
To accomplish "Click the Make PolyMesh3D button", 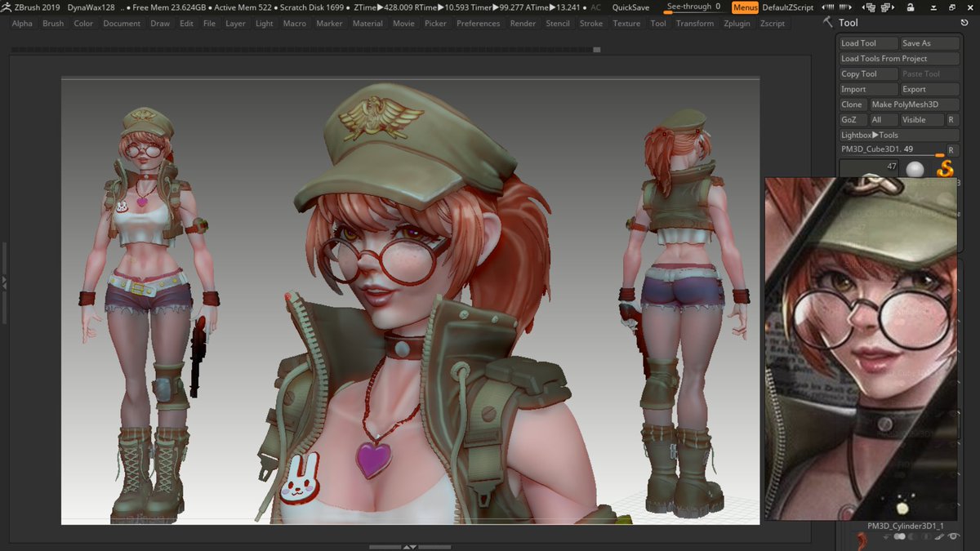I will (x=915, y=104).
